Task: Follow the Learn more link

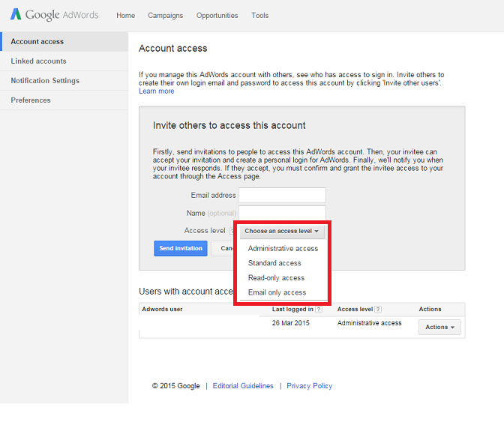Action: tap(157, 91)
